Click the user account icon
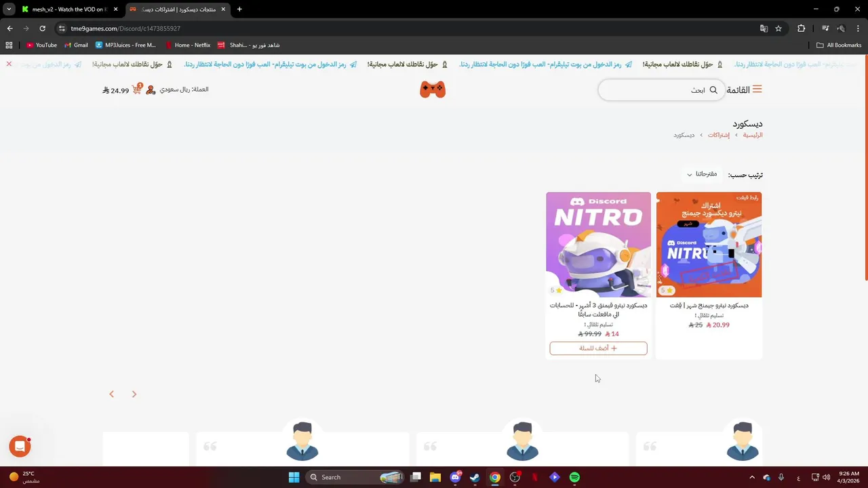Image resolution: width=868 pixels, height=488 pixels. click(x=151, y=89)
